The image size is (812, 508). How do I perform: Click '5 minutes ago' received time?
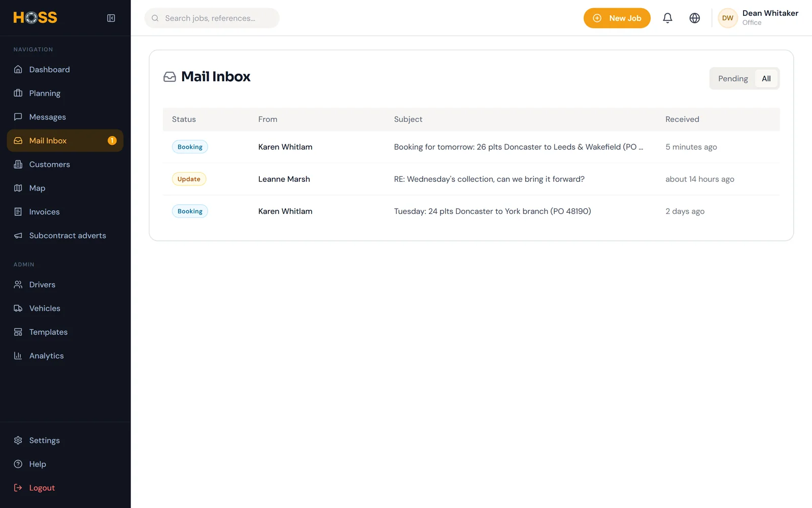(691, 147)
